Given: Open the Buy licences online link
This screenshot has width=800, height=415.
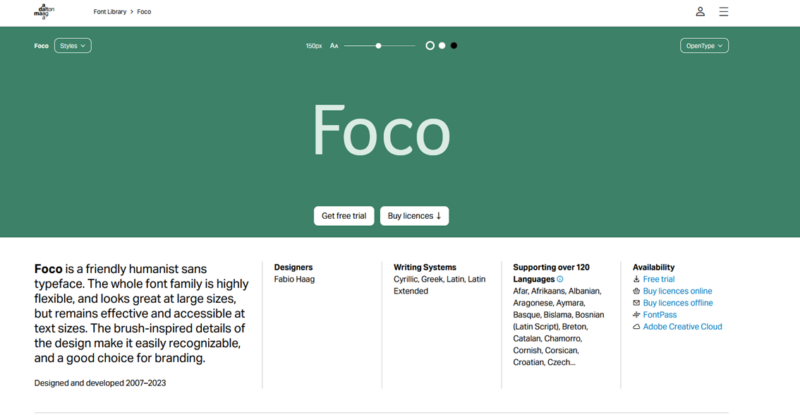Looking at the screenshot, I should [x=678, y=291].
